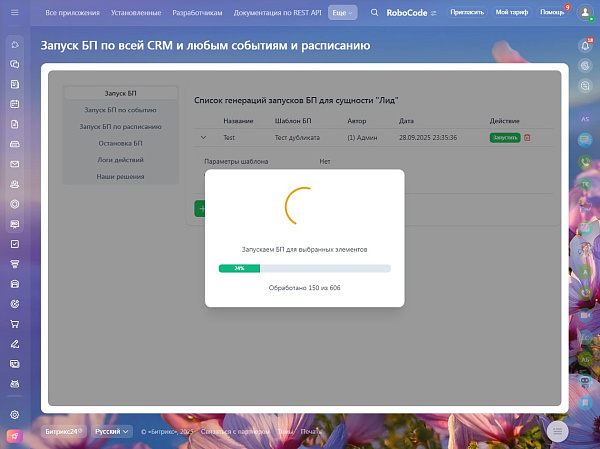Open the Mail envelope icon in left sidebar
The height and width of the screenshot is (449, 600).
point(15,164)
